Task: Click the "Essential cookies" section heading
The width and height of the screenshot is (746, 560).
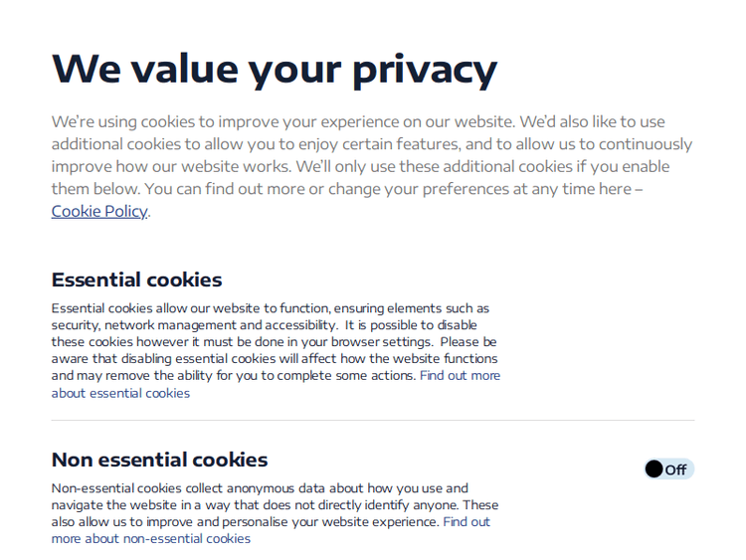Action: tap(136, 280)
